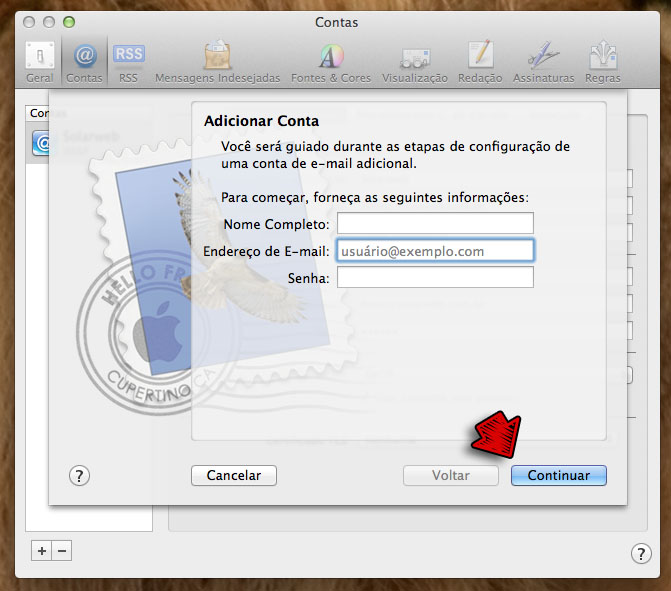Open help in the Adicionar Conta sheet
Viewport: 671px width, 591px height.
point(79,475)
